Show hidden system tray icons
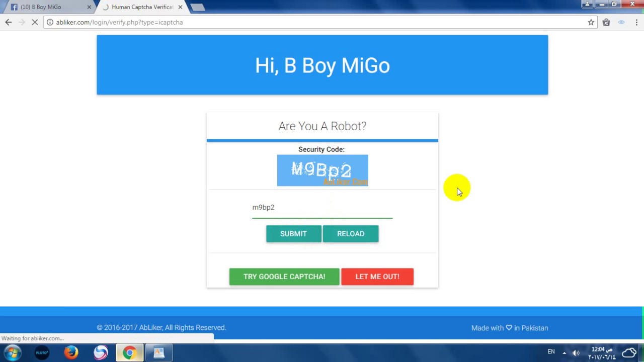644x362 pixels. click(x=564, y=352)
